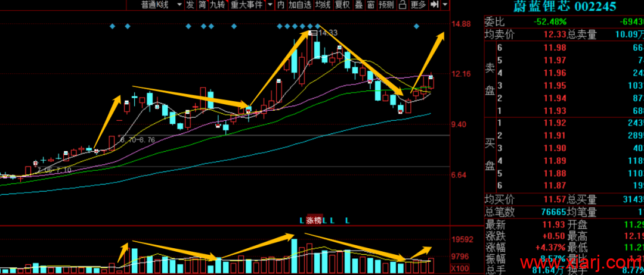Click the 19592 volume axis label
Viewport: 644px width, 275px height.
coord(462,239)
